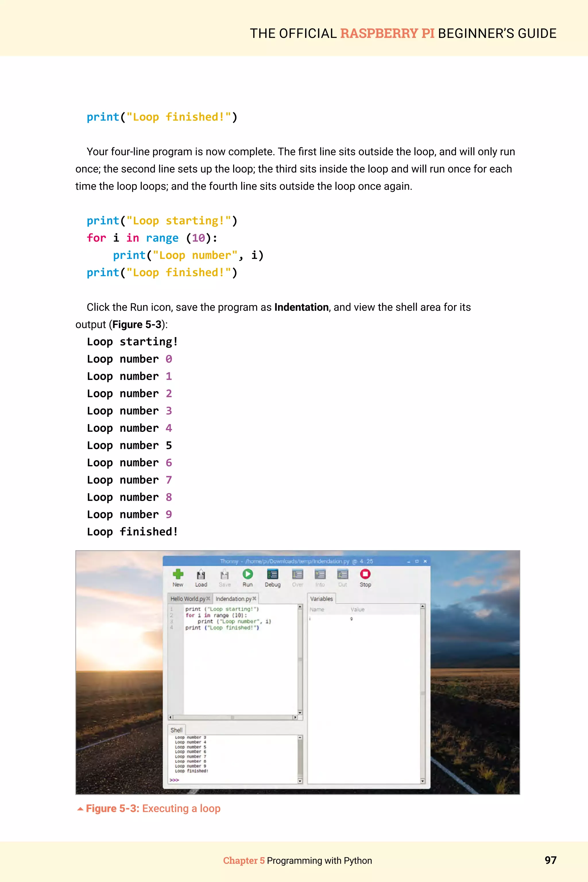Select variable i row in Variables

364,619
